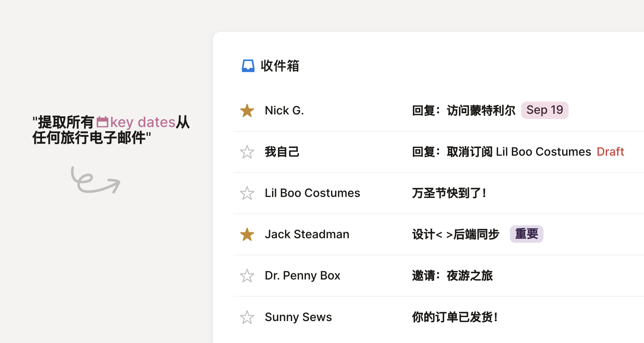Image resolution: width=644 pixels, height=343 pixels.
Task: Open the red Draft label
Action: pos(610,152)
